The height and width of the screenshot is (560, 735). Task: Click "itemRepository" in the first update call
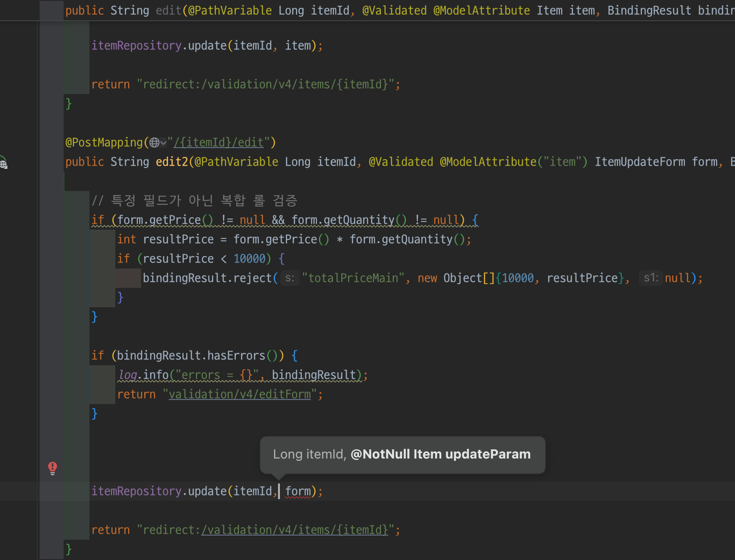pyautogui.click(x=136, y=46)
